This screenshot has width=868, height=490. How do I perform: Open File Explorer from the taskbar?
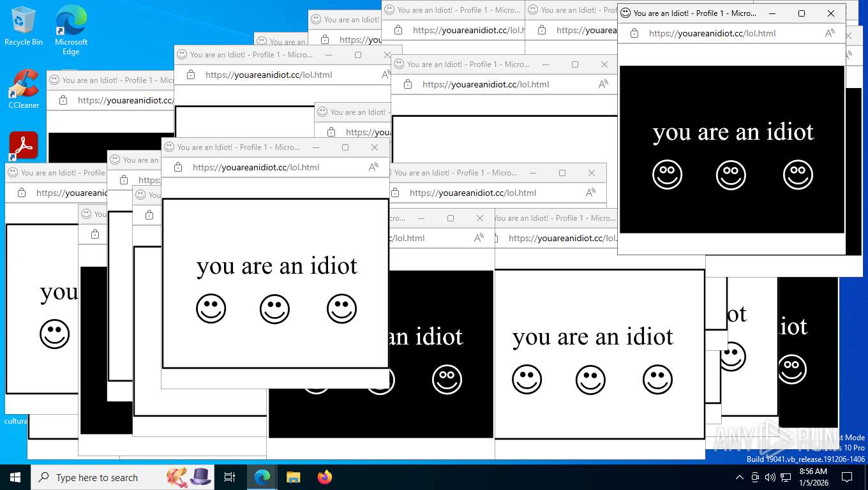293,477
